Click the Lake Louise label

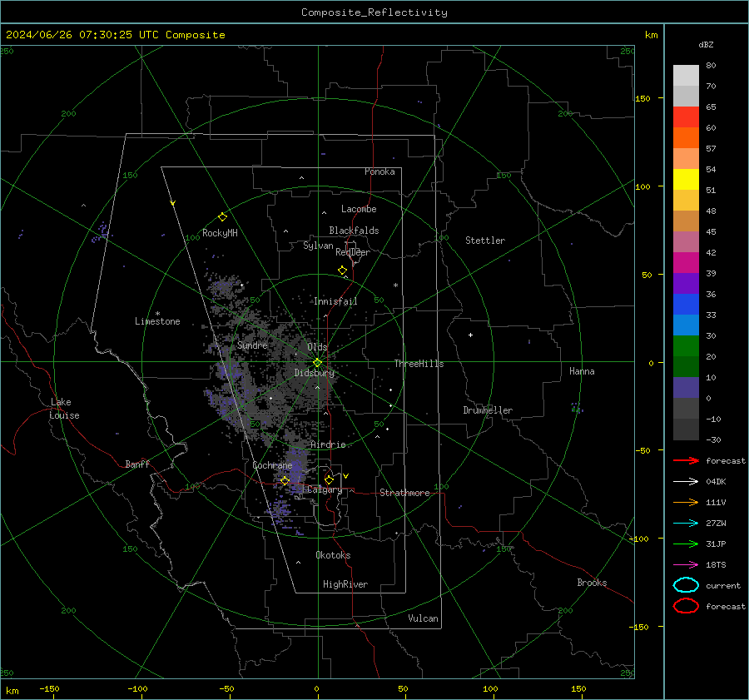click(x=64, y=409)
